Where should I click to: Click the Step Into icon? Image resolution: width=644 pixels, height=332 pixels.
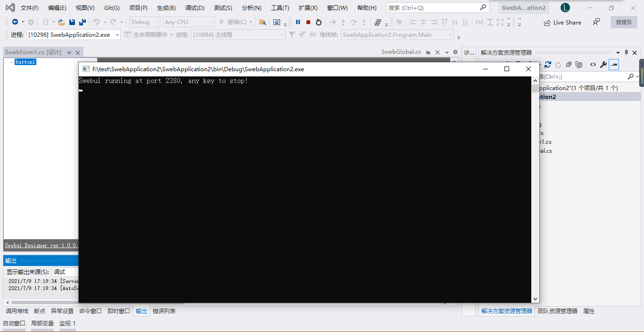tap(343, 22)
